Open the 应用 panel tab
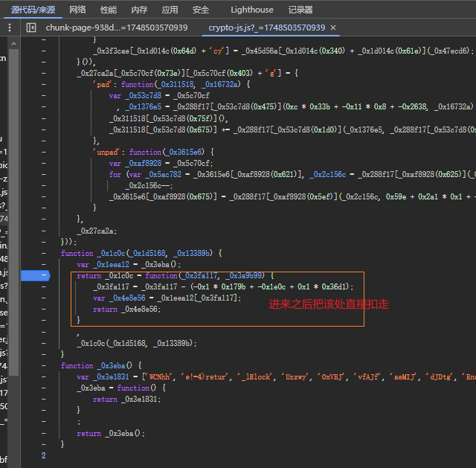Viewport: 476px width, 468px height. pos(170,10)
